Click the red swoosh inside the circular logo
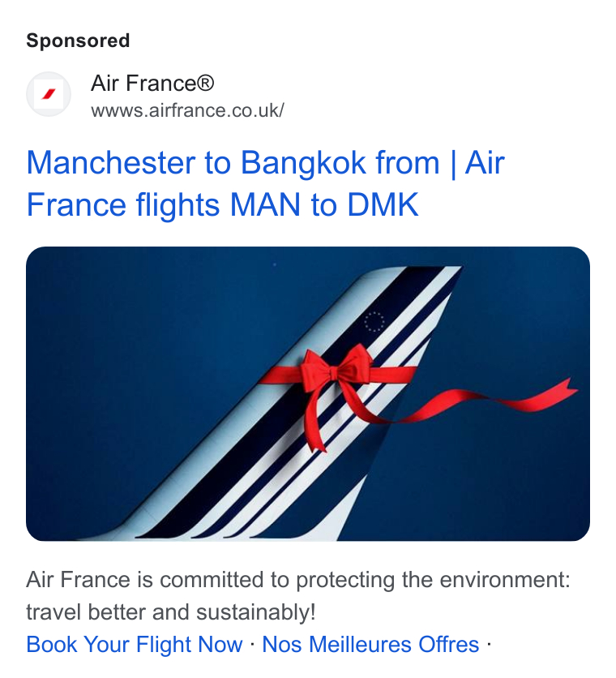Viewport: 616px width, 678px height. point(49,95)
